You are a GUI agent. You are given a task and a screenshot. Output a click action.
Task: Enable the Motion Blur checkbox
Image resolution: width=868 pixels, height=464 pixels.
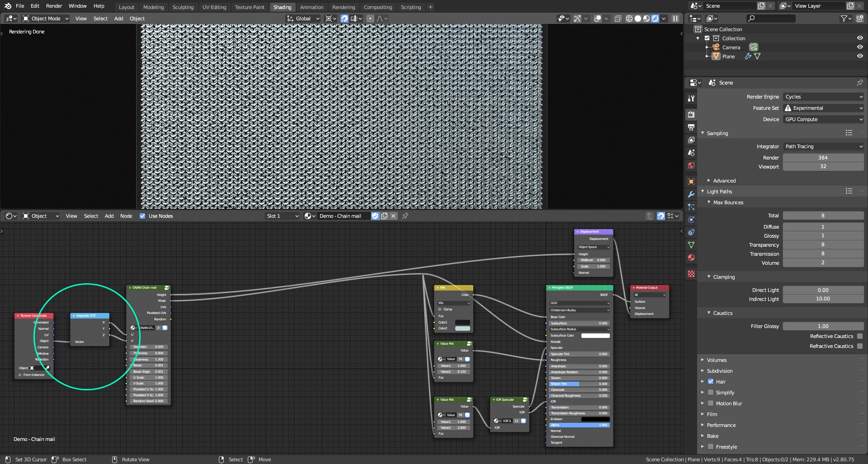pos(711,403)
